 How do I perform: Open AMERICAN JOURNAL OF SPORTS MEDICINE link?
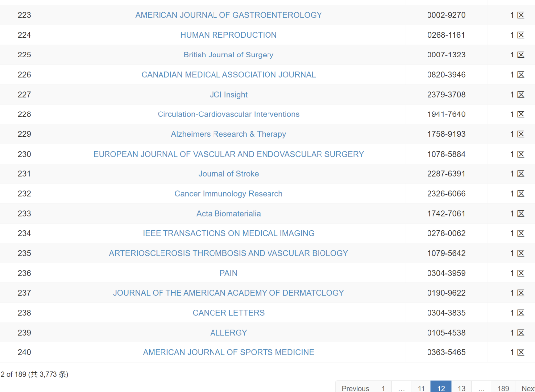pyautogui.click(x=228, y=352)
